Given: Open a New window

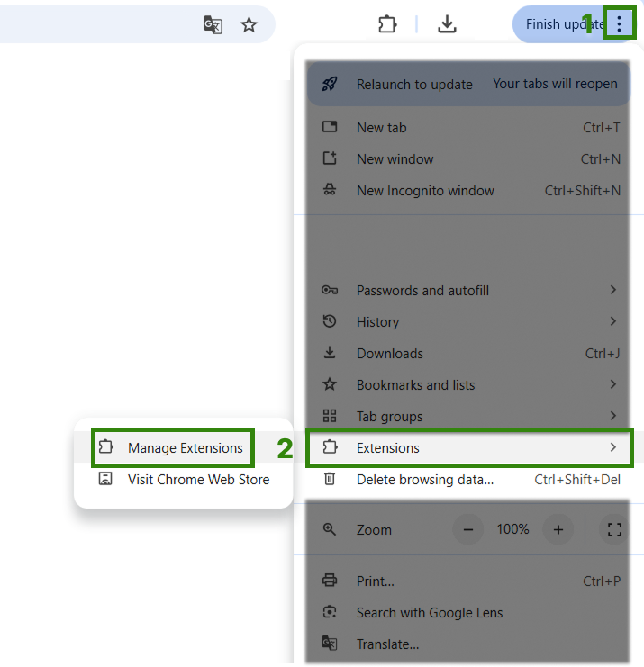Looking at the screenshot, I should click(468, 158).
